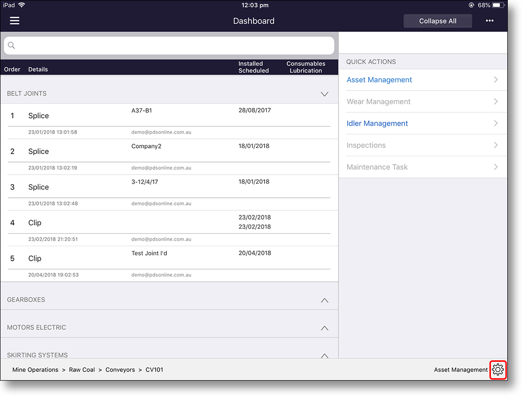Collapse the Belt Joints section

[x=325, y=94]
